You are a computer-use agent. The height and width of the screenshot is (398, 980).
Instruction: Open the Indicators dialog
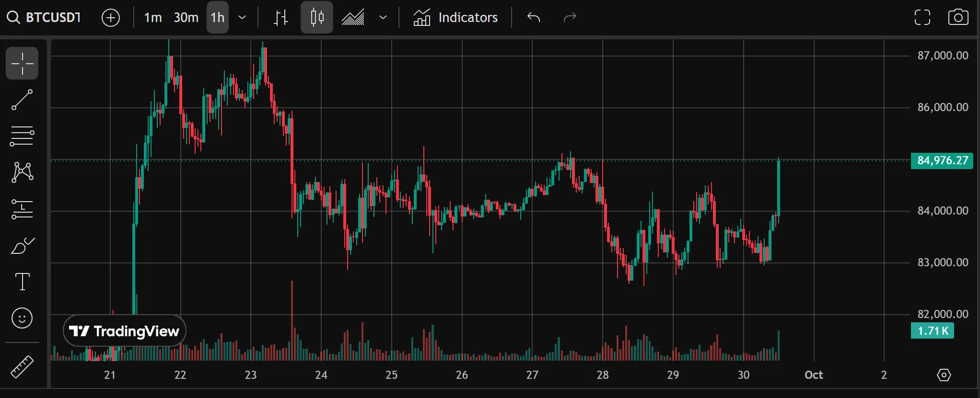[x=455, y=18]
